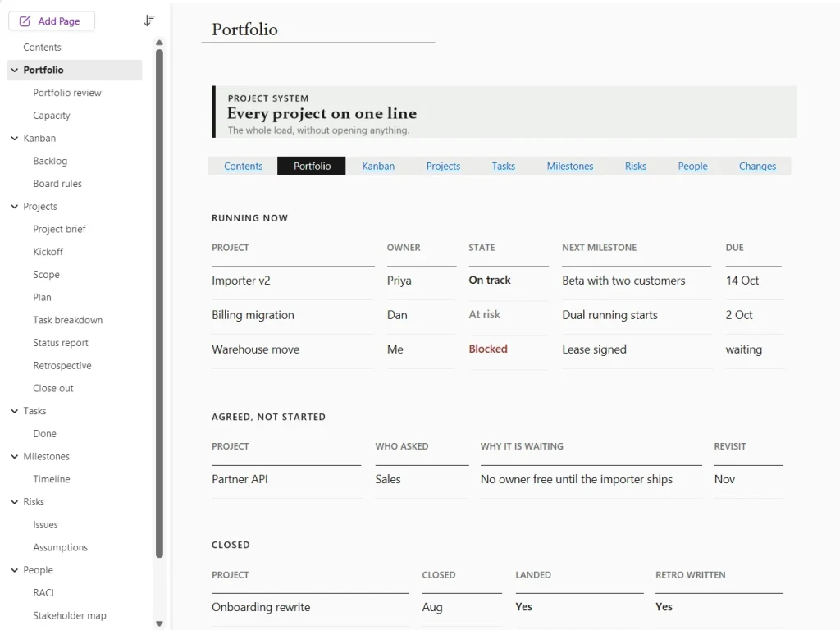Click the page list scroll up arrow
Screen dimensions: 840x630
(159, 43)
